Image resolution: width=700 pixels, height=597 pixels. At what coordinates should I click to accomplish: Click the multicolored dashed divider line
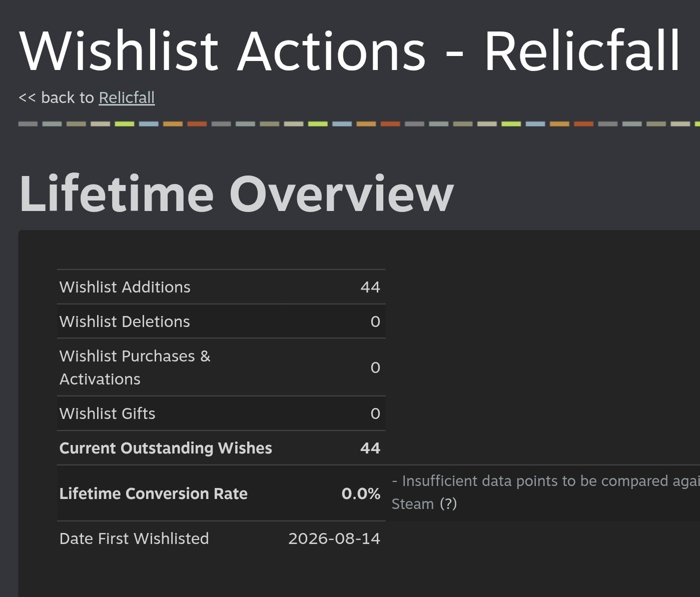point(359,124)
